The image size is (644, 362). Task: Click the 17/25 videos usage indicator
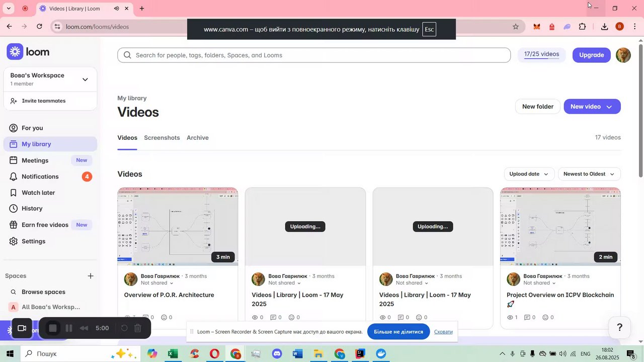541,54
